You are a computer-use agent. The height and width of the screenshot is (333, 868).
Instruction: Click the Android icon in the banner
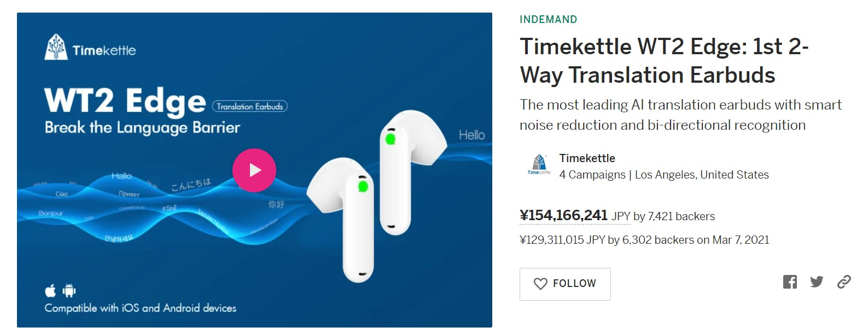click(x=69, y=290)
